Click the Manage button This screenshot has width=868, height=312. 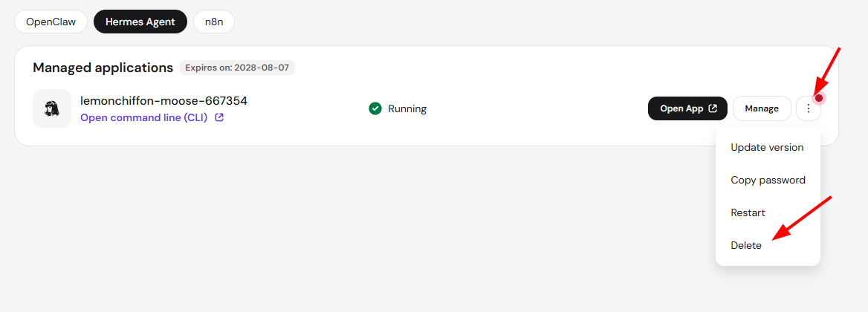(762, 108)
